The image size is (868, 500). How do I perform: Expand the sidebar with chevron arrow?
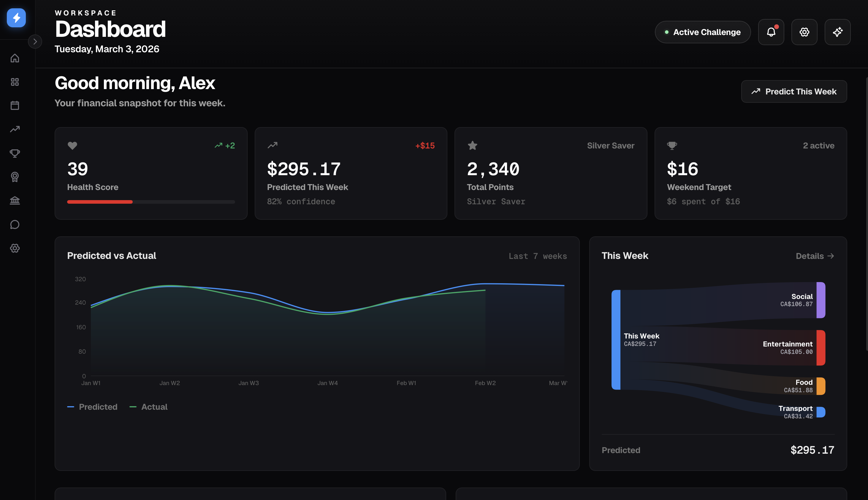[35, 42]
